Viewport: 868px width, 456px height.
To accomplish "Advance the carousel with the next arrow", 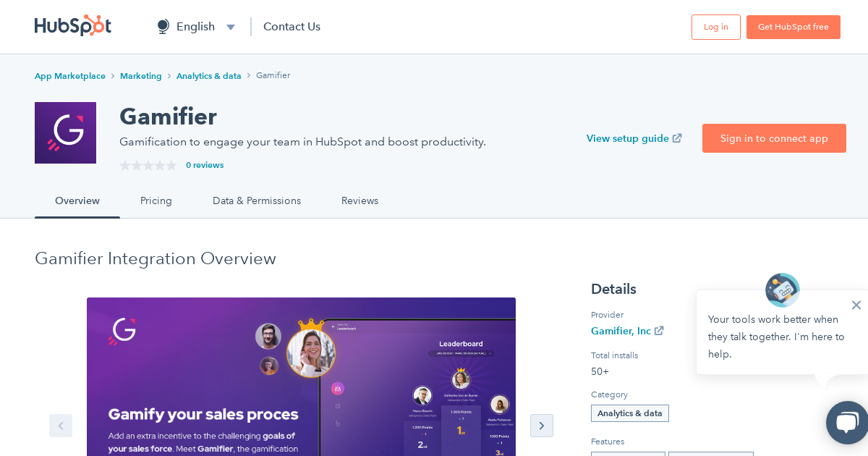I will click(542, 426).
